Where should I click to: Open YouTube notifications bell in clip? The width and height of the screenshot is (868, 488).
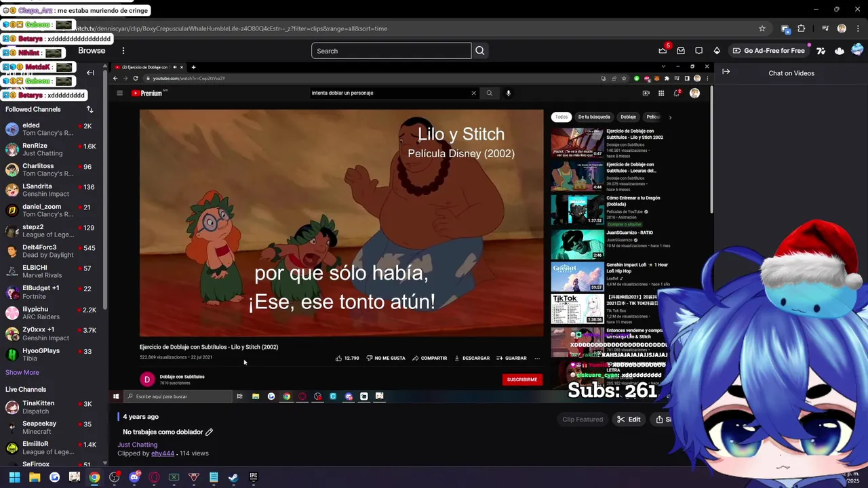[677, 93]
